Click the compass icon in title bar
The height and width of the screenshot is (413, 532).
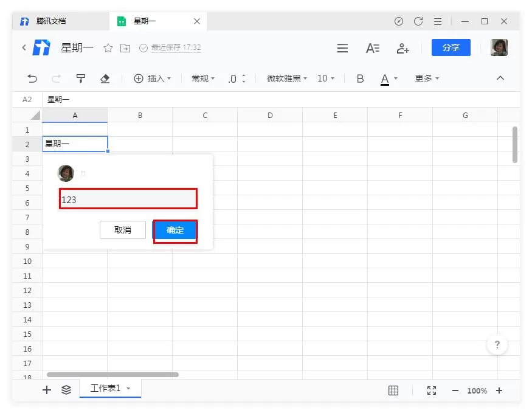[399, 21]
